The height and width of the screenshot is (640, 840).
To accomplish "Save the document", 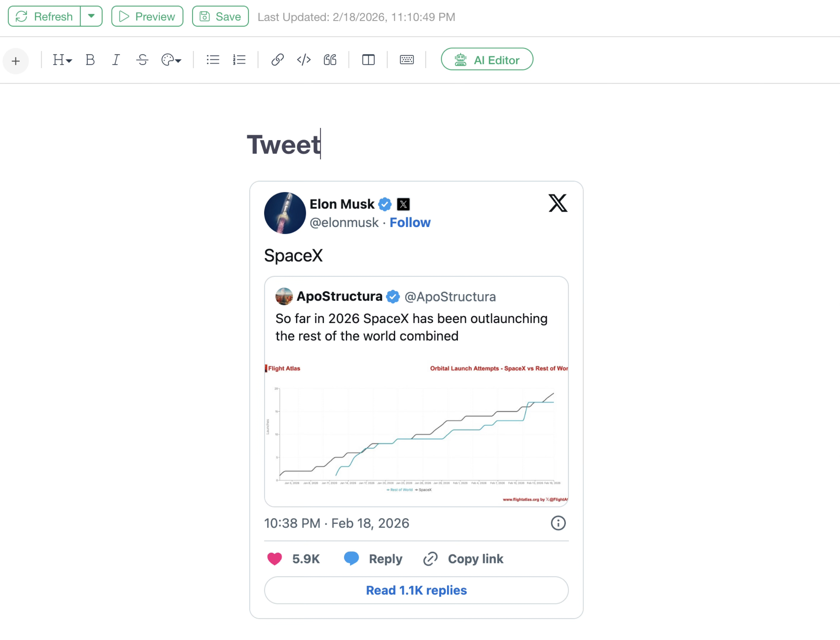I will (220, 16).
